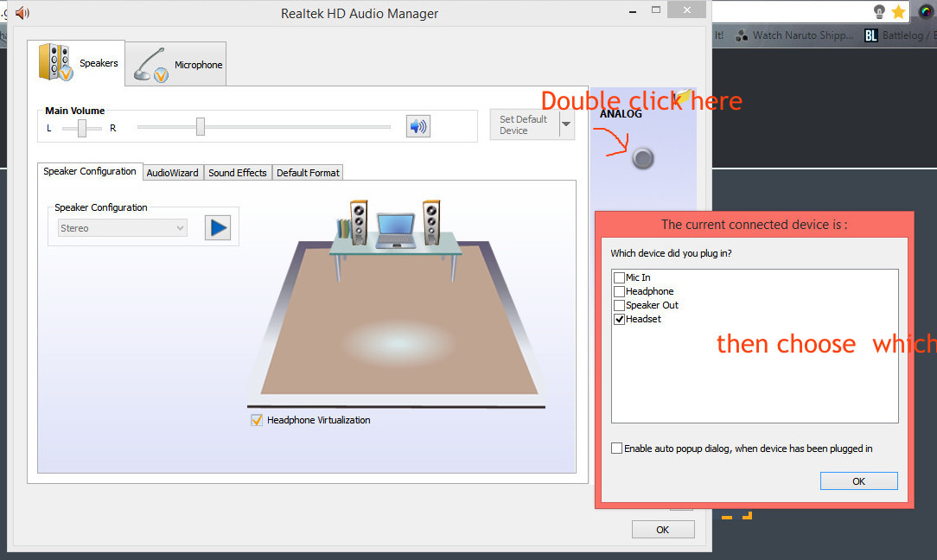Enable auto popup dialog checkbox

[x=616, y=449]
